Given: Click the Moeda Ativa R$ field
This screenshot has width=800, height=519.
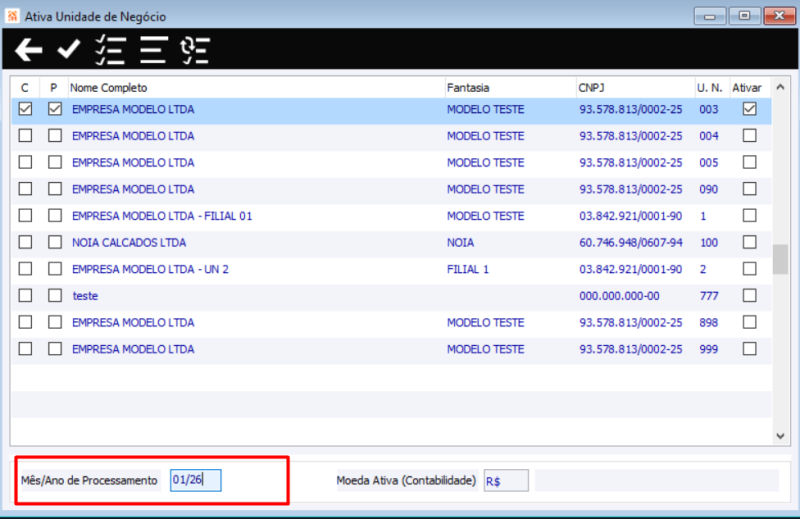Looking at the screenshot, I should coord(506,481).
